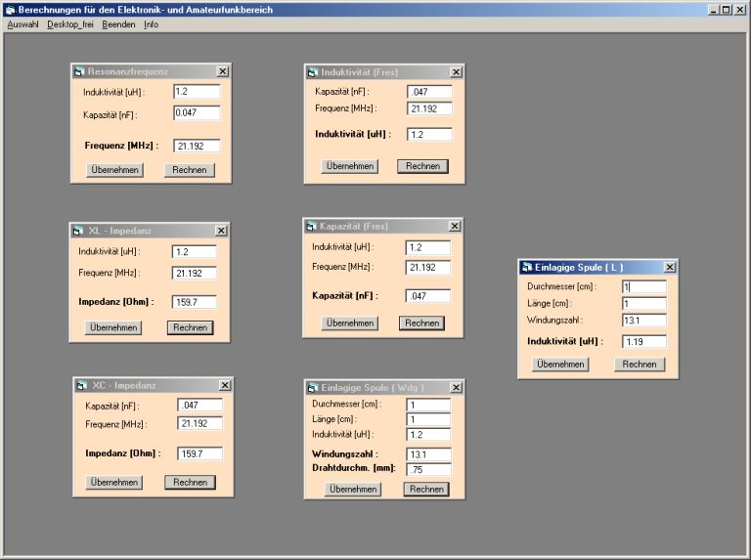This screenshot has height=560, width=751.
Task: Focus Induktivität [uH] field showing 1.19
Action: pos(644,342)
